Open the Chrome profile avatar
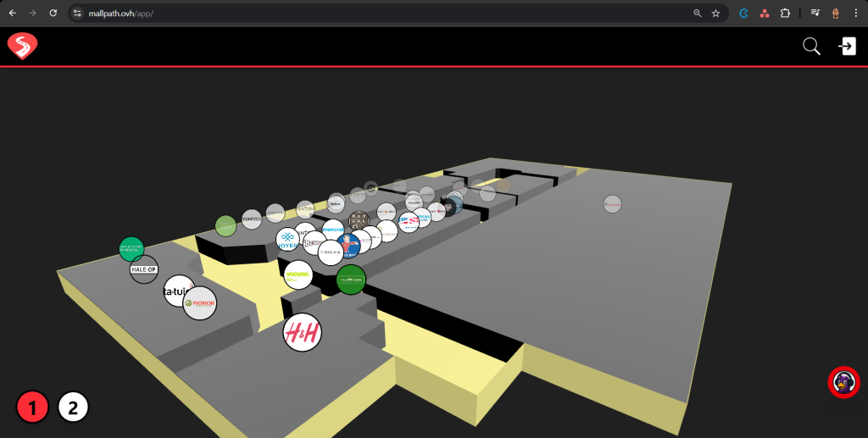The height and width of the screenshot is (438, 868). [835, 14]
